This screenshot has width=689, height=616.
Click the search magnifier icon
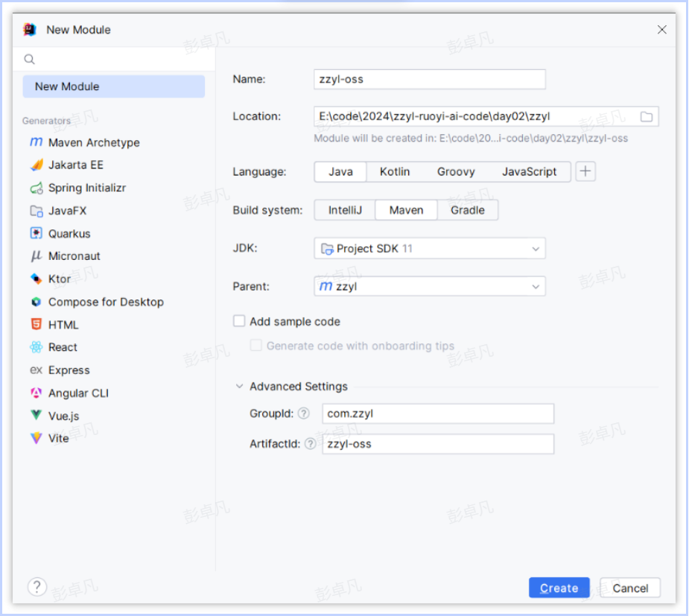[30, 59]
